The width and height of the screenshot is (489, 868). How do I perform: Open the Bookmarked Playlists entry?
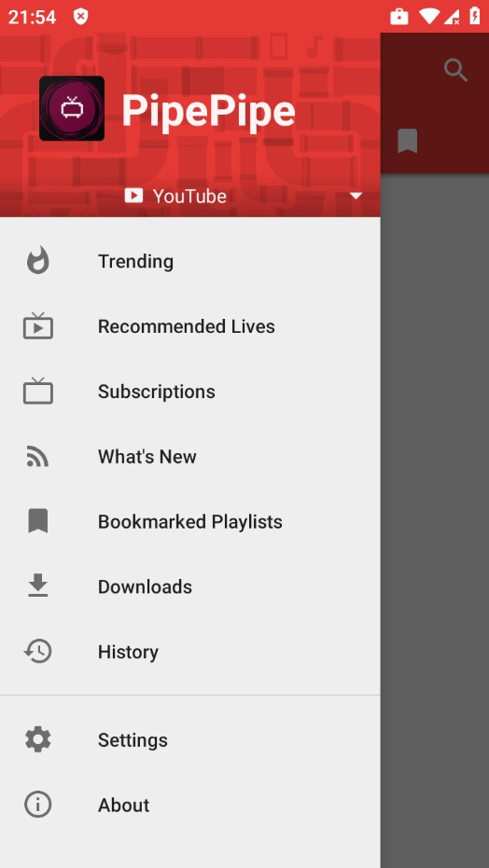click(190, 521)
